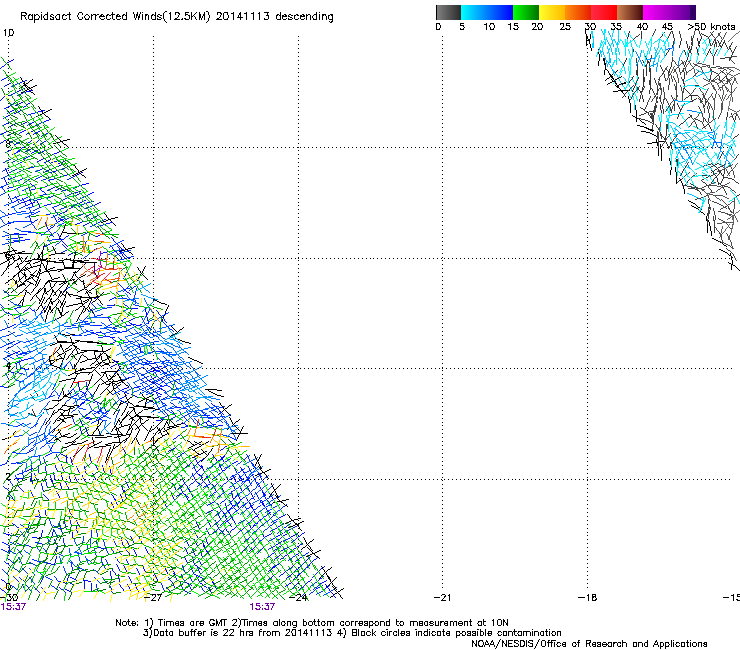Click the purple "15:37" time label below the -30 longitude mark
Screen dimensions: 740x650
pyautogui.click(x=13, y=607)
